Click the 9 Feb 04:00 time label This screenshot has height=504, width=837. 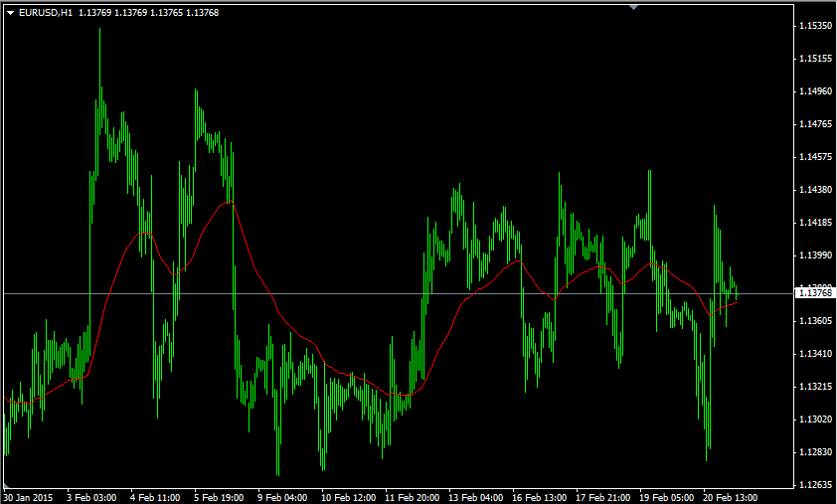pos(282,498)
